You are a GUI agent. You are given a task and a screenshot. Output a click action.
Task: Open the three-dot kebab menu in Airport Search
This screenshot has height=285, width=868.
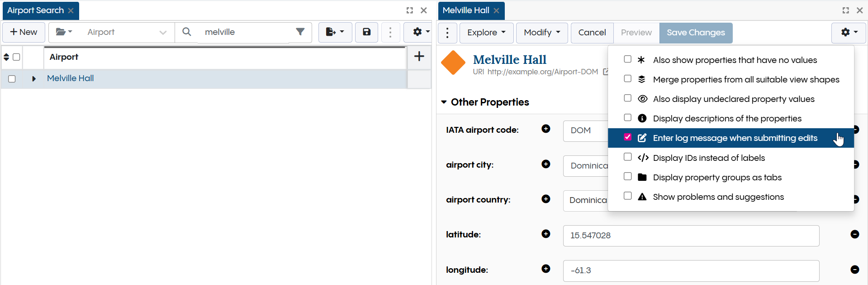coord(390,32)
